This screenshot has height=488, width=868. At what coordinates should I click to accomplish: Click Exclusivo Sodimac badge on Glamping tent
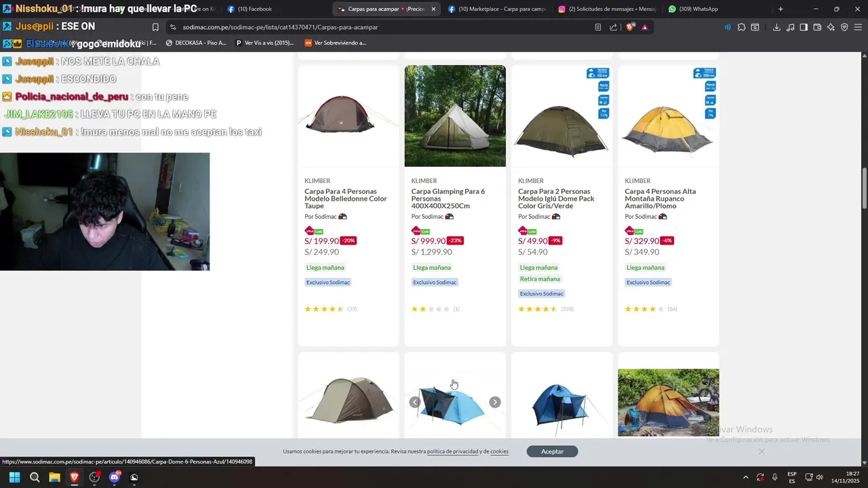click(x=435, y=282)
